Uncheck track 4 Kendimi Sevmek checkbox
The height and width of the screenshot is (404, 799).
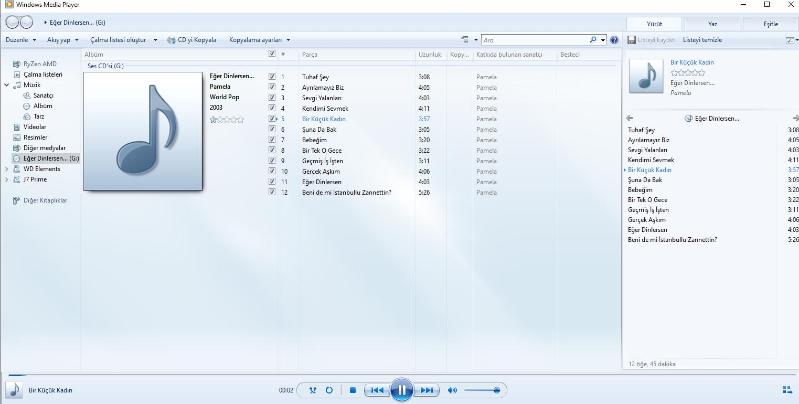[x=272, y=108]
